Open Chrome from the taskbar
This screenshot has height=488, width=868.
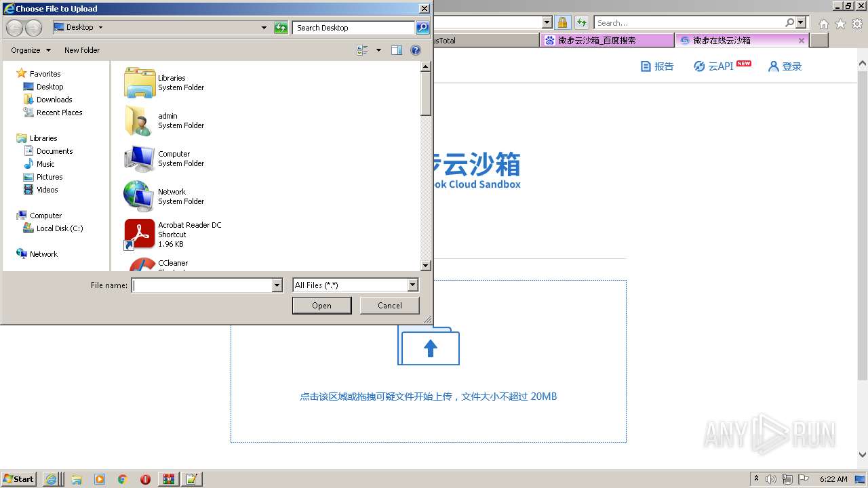(122, 479)
